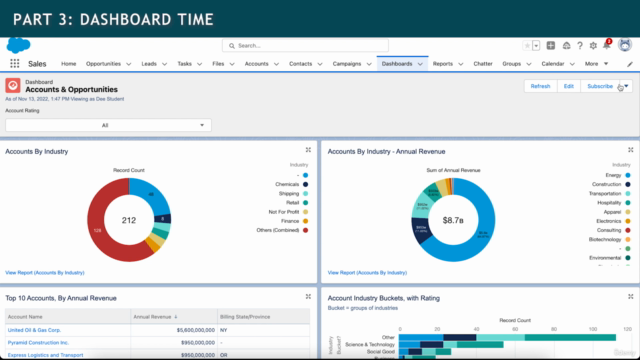640x360 pixels.
Task: Open the user profile avatar
Action: point(624,45)
